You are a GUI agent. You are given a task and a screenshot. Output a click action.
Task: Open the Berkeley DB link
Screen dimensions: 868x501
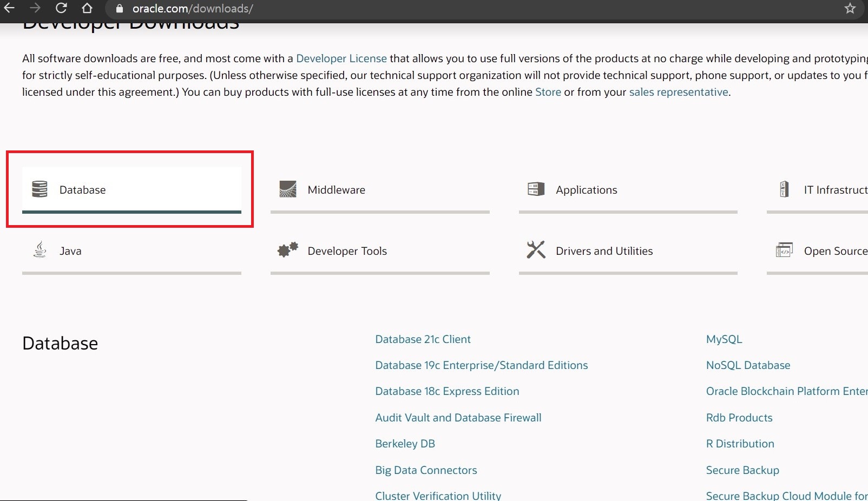(405, 444)
